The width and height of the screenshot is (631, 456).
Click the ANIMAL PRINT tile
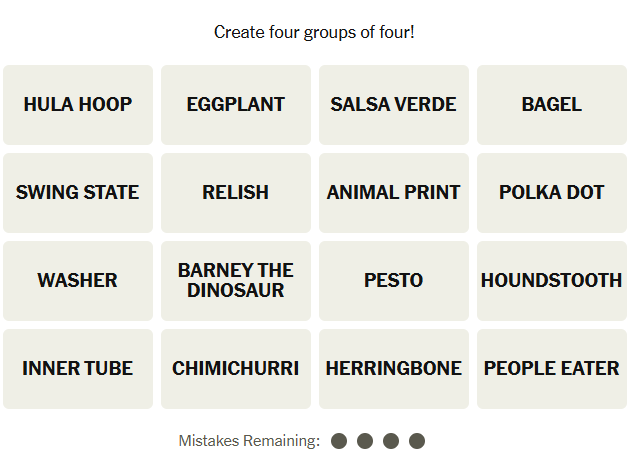coord(394,193)
